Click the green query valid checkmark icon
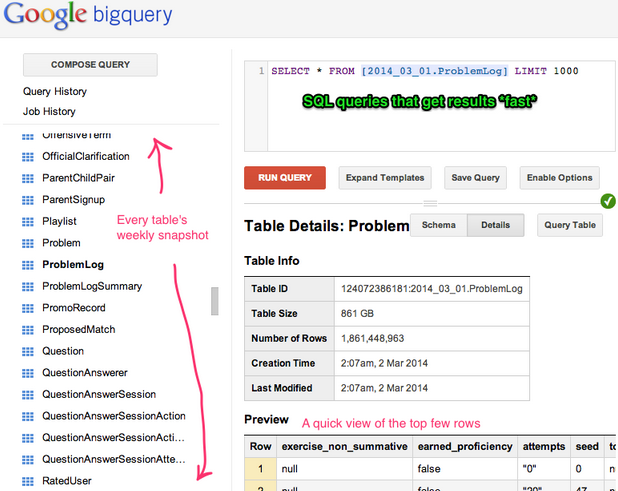The height and width of the screenshot is (491, 618). [607, 201]
